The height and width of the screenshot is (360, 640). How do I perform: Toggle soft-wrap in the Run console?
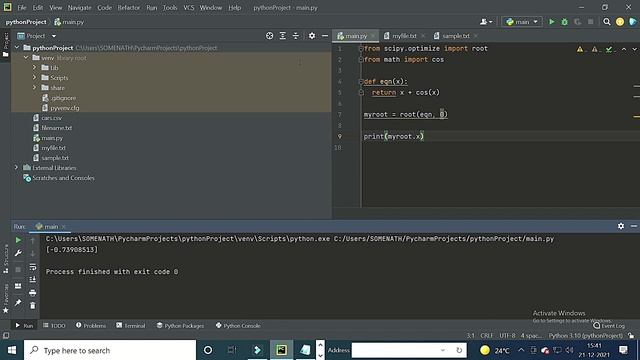click(33, 267)
